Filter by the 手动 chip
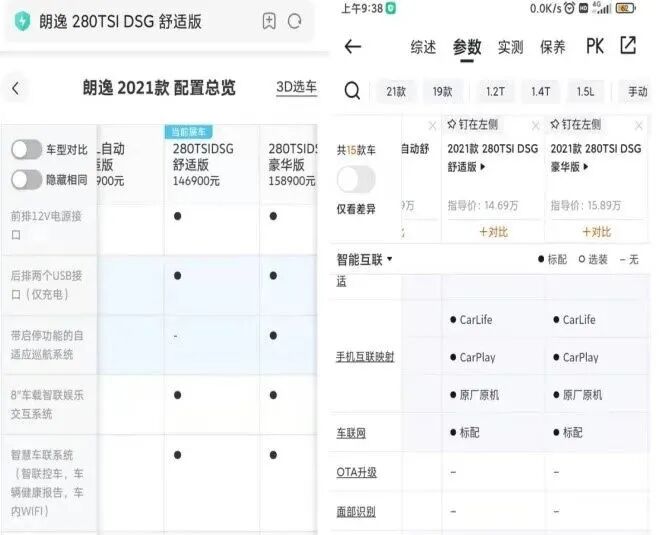 pos(635,91)
